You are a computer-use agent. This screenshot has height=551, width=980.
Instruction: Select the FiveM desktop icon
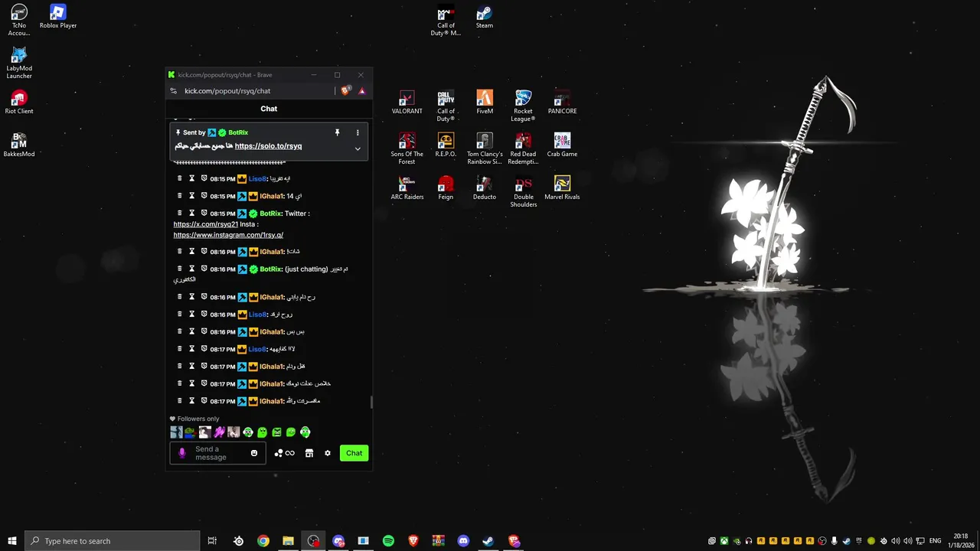[x=485, y=103]
